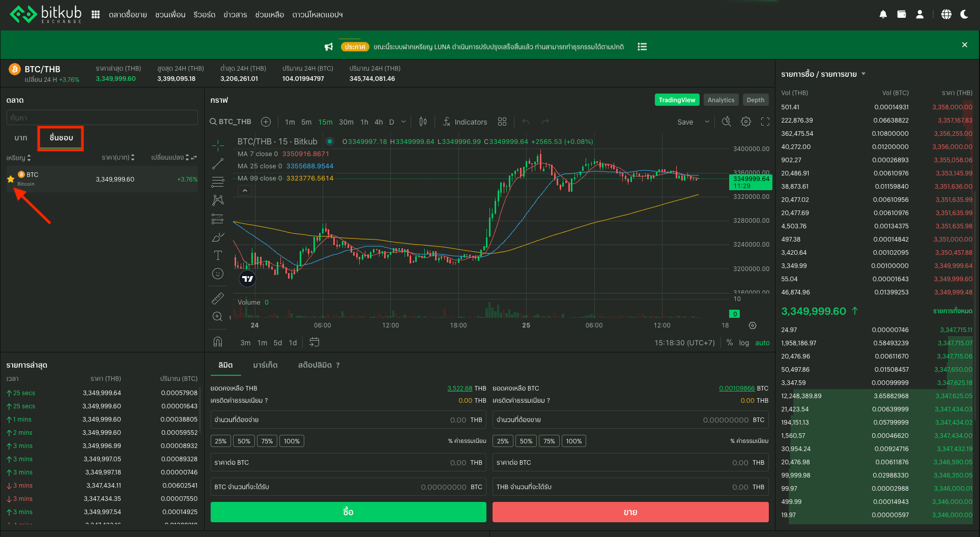This screenshot has height=537, width=980.
Task: Open the emoji icons tool
Action: [x=218, y=274]
